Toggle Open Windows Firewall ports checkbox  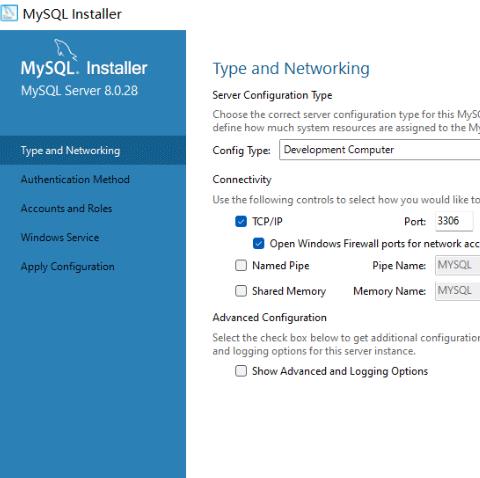pyautogui.click(x=258, y=244)
